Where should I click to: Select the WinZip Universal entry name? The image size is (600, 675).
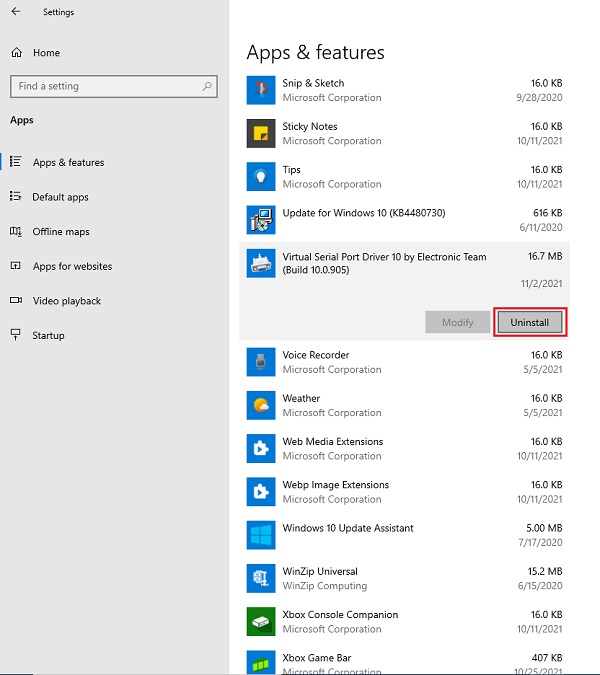(320, 571)
